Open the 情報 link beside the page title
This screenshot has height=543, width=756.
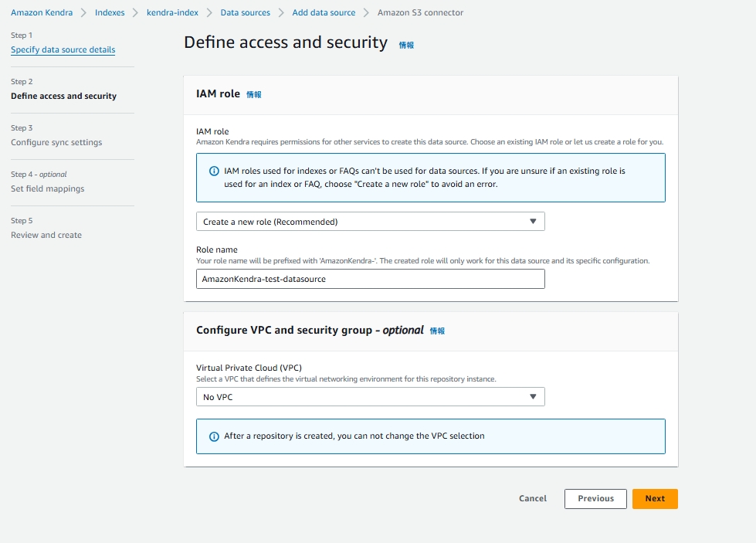click(406, 46)
